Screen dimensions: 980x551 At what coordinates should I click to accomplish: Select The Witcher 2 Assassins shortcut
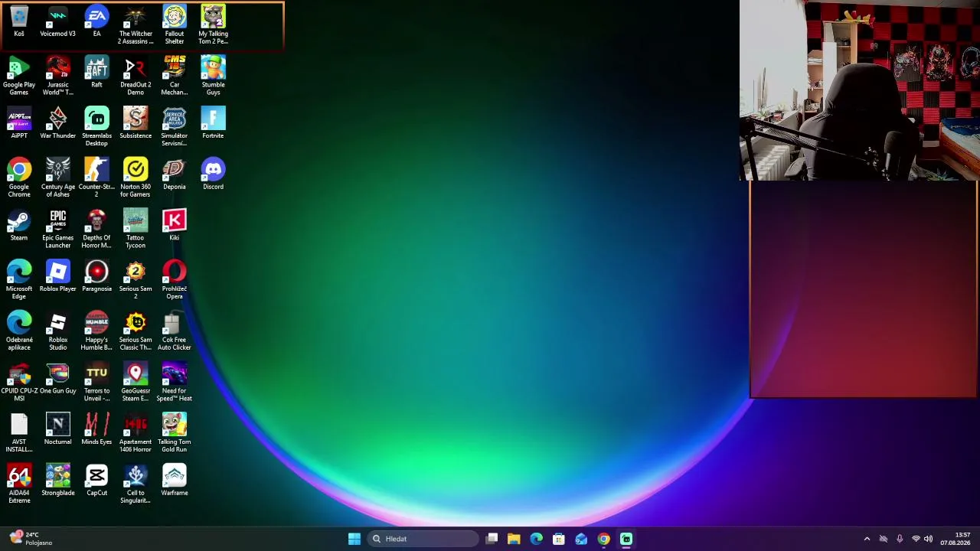[136, 25]
